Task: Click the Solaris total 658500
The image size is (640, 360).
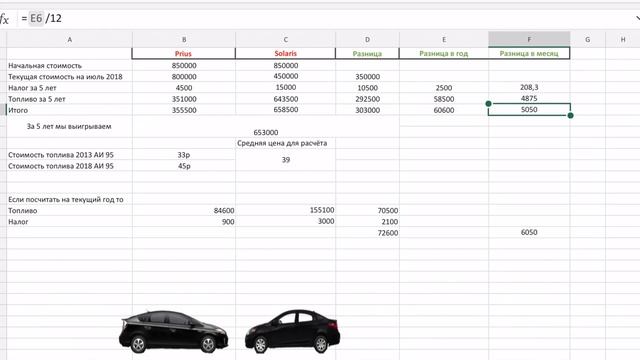Action: pos(285,110)
